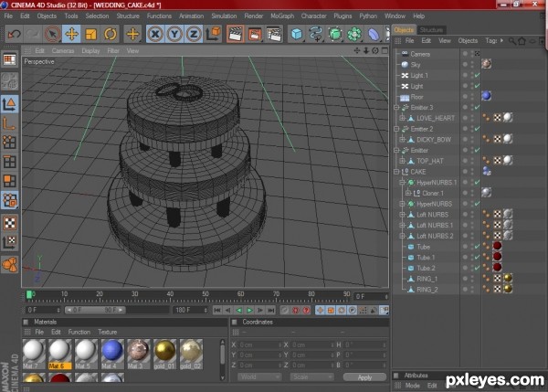Toggle Light.1 enable checkmark
The image size is (548, 392).
pos(477,75)
